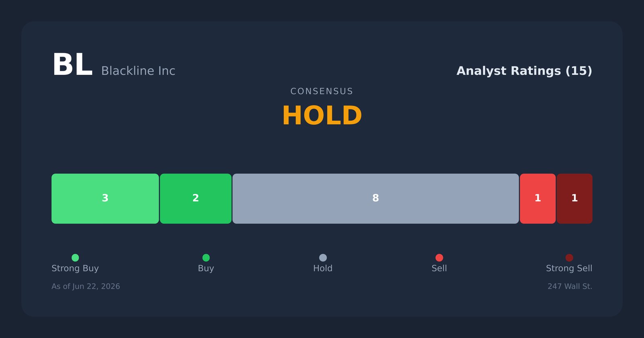Select the Buy bar segment showing 2
Viewport: 644px width, 338px height.
coord(196,199)
